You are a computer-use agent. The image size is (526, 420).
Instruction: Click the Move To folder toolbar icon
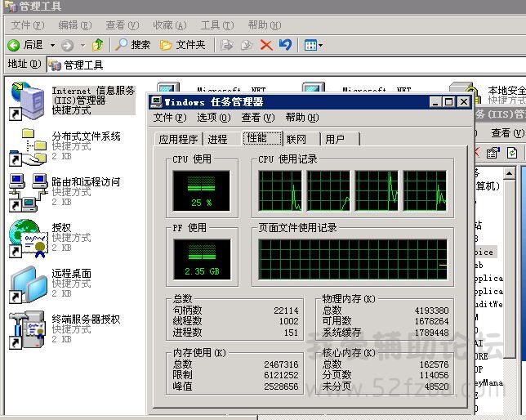[x=227, y=45]
